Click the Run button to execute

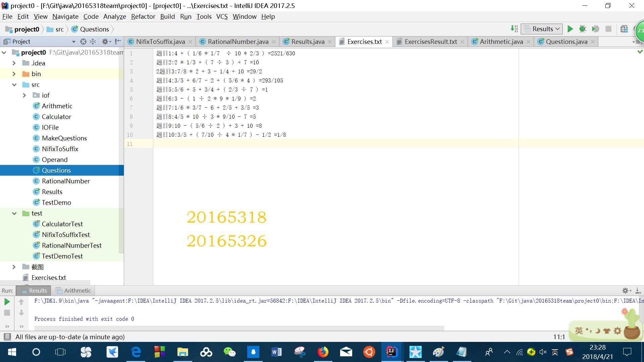pyautogui.click(x=570, y=29)
